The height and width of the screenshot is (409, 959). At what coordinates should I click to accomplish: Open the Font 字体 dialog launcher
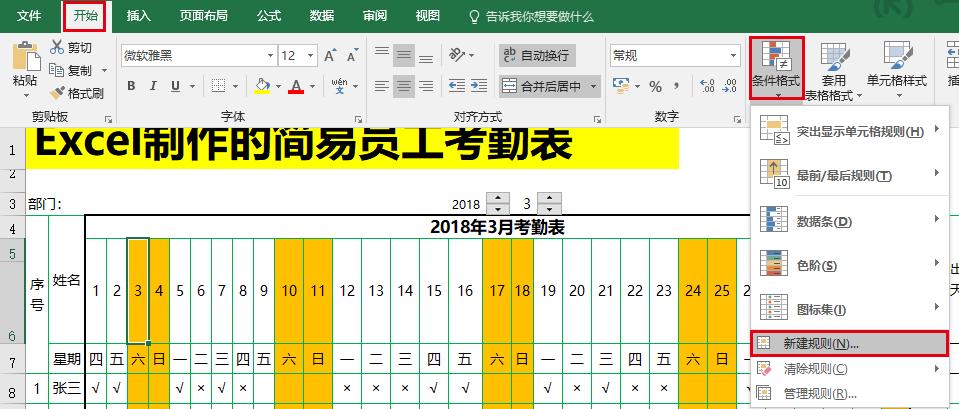point(359,119)
